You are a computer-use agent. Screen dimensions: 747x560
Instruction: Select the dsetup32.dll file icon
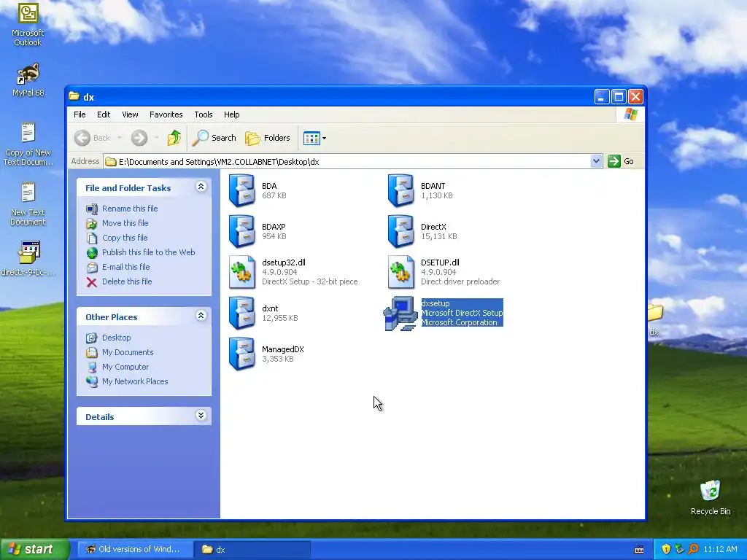pyautogui.click(x=242, y=272)
